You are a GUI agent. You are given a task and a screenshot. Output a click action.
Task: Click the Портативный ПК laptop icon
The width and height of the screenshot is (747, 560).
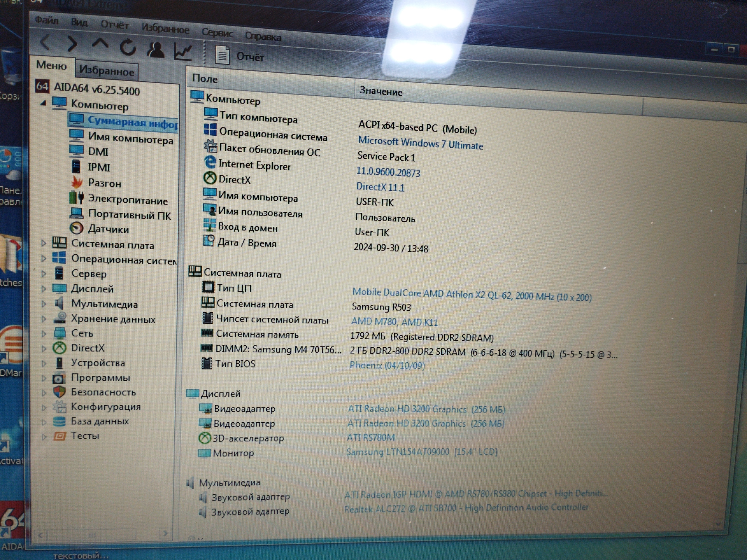tap(77, 213)
